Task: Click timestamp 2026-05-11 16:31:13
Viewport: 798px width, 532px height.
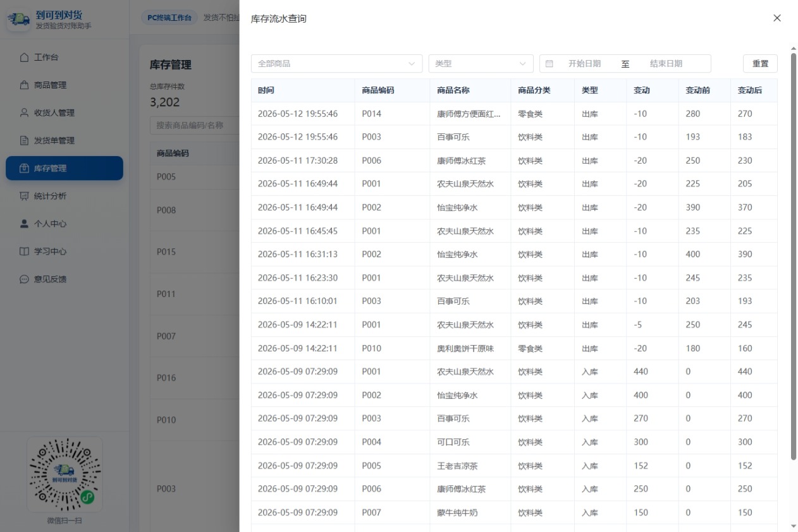Action: point(298,255)
